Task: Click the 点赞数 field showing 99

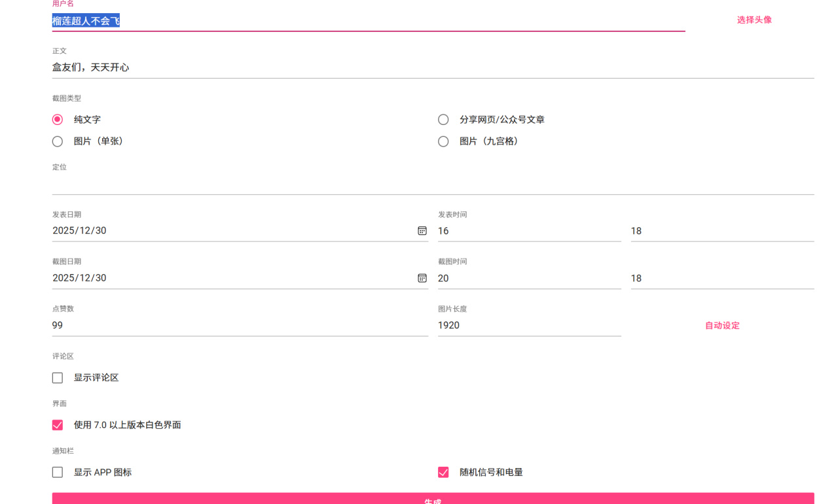Action: click(240, 325)
